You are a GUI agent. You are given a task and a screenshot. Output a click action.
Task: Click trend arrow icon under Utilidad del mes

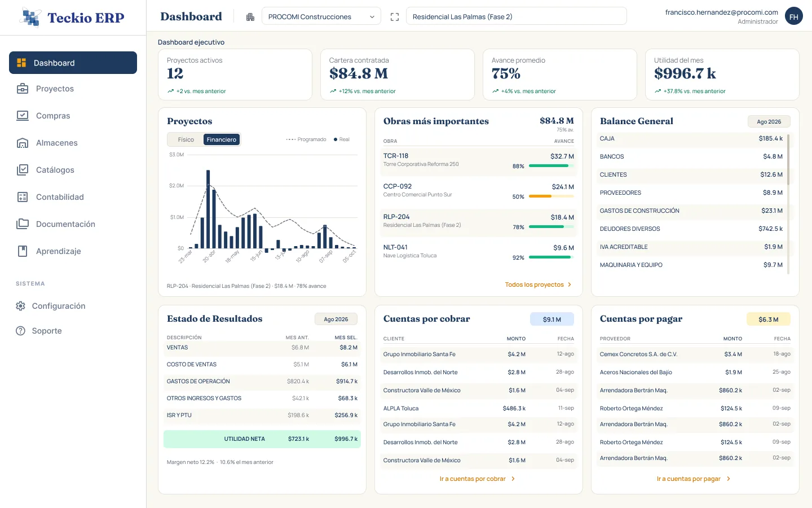(x=657, y=91)
